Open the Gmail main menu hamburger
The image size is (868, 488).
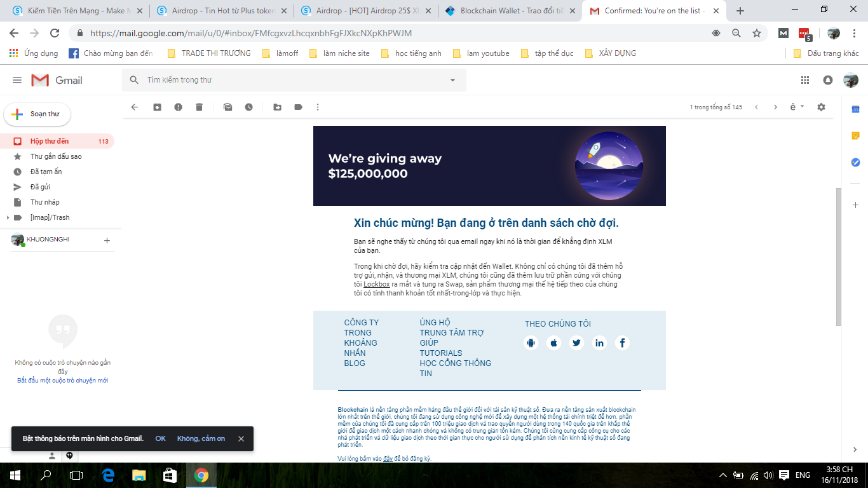tap(17, 80)
